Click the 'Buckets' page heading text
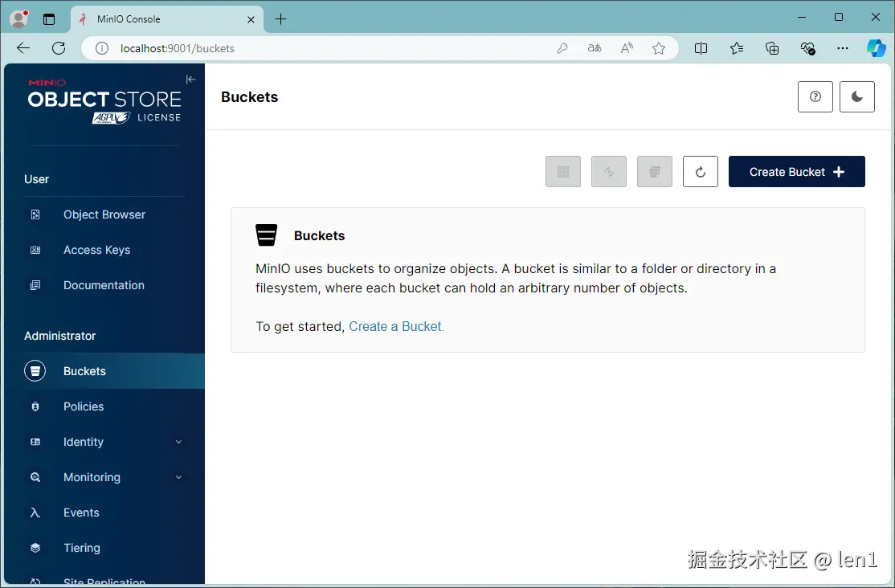 pos(249,97)
